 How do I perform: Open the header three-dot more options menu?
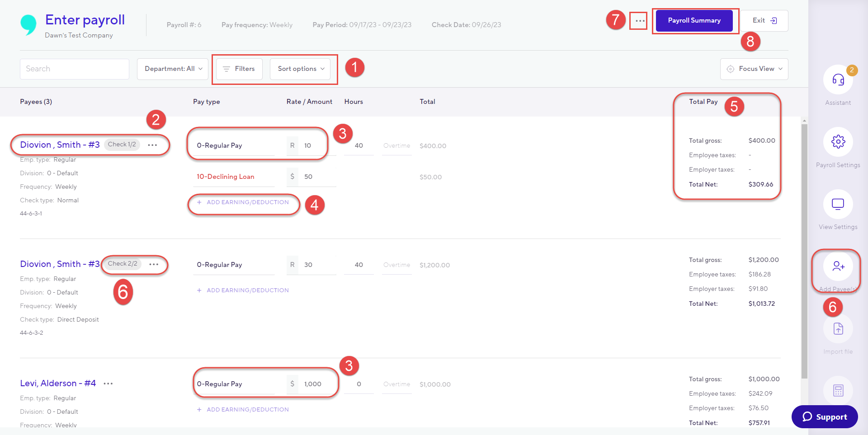click(x=640, y=21)
